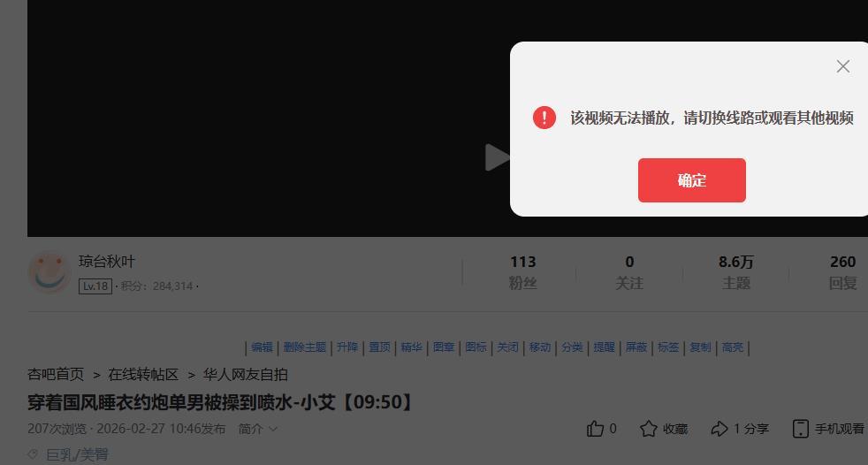The height and width of the screenshot is (465, 868).
Task: Click the video play button
Action: [497, 157]
